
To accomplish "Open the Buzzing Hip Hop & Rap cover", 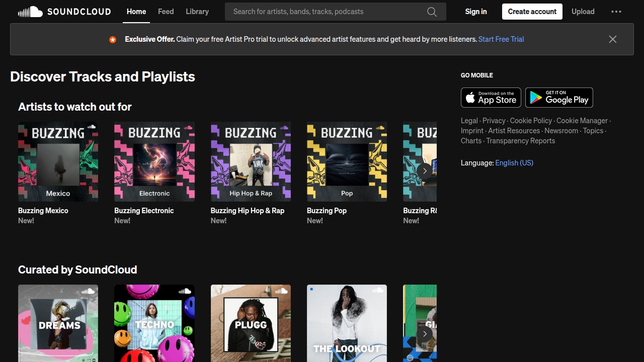I will (251, 162).
